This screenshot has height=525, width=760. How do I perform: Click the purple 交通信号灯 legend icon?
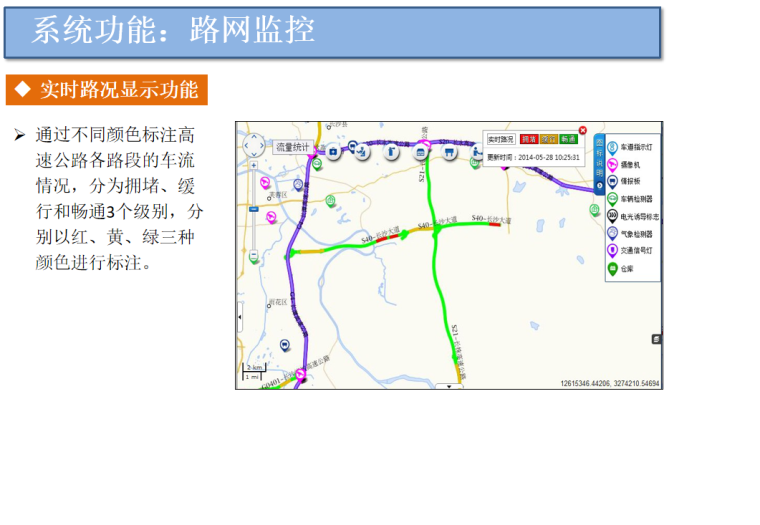pyautogui.click(x=612, y=251)
